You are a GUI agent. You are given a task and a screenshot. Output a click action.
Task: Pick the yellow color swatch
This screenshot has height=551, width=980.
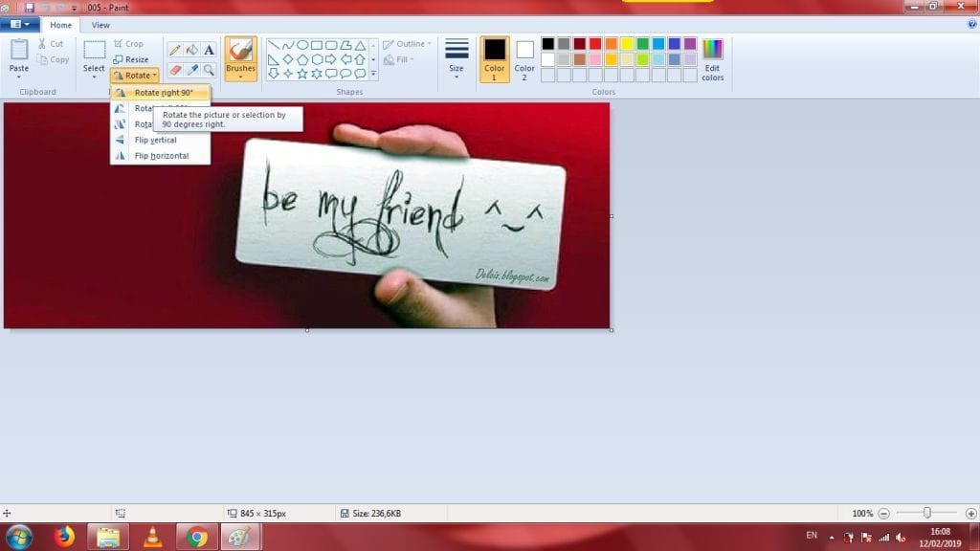tap(627, 44)
